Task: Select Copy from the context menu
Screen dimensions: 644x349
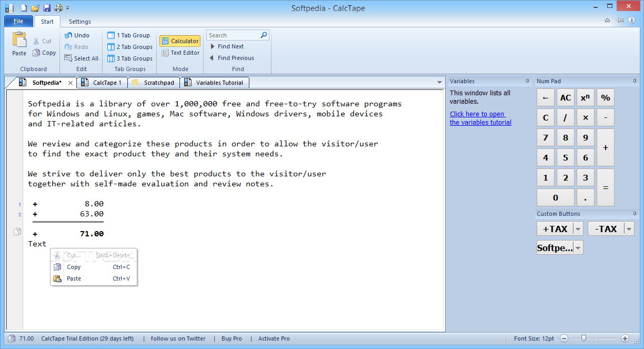Action: point(74,267)
